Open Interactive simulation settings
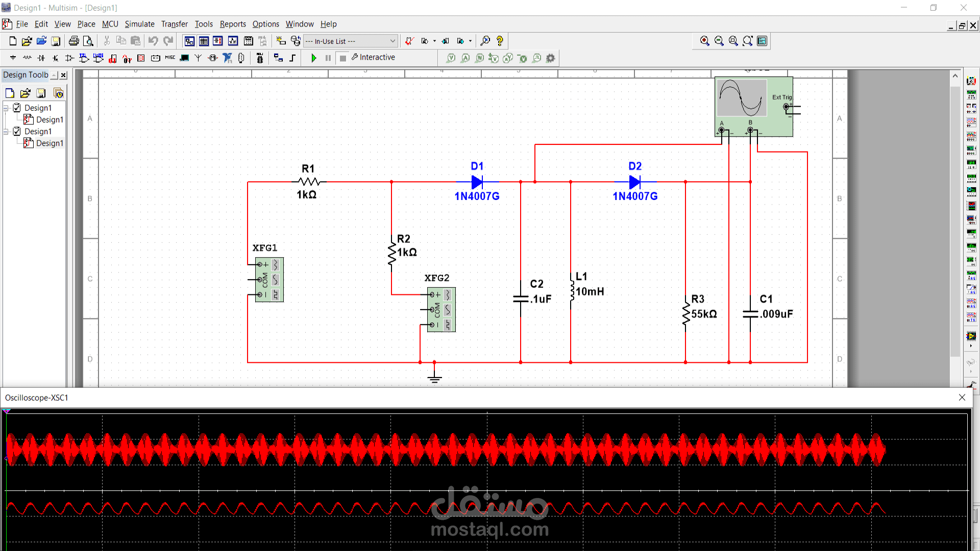The height and width of the screenshot is (551, 980). click(373, 58)
